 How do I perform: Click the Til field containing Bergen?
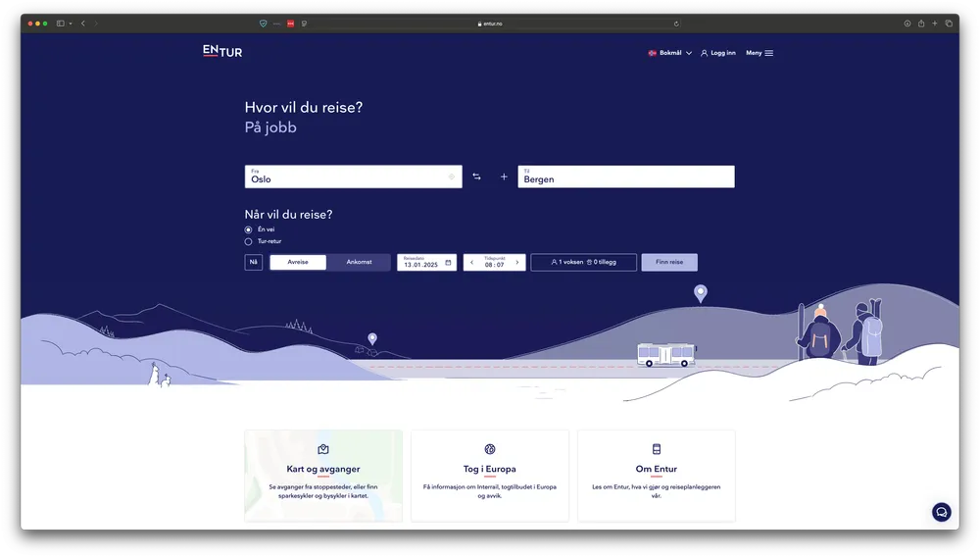(x=626, y=177)
